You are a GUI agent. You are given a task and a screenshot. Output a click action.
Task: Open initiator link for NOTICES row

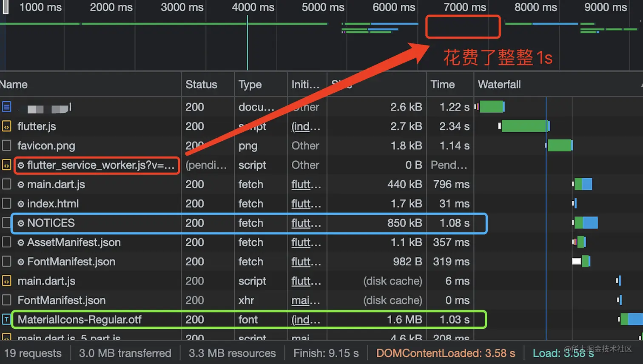[x=306, y=223]
